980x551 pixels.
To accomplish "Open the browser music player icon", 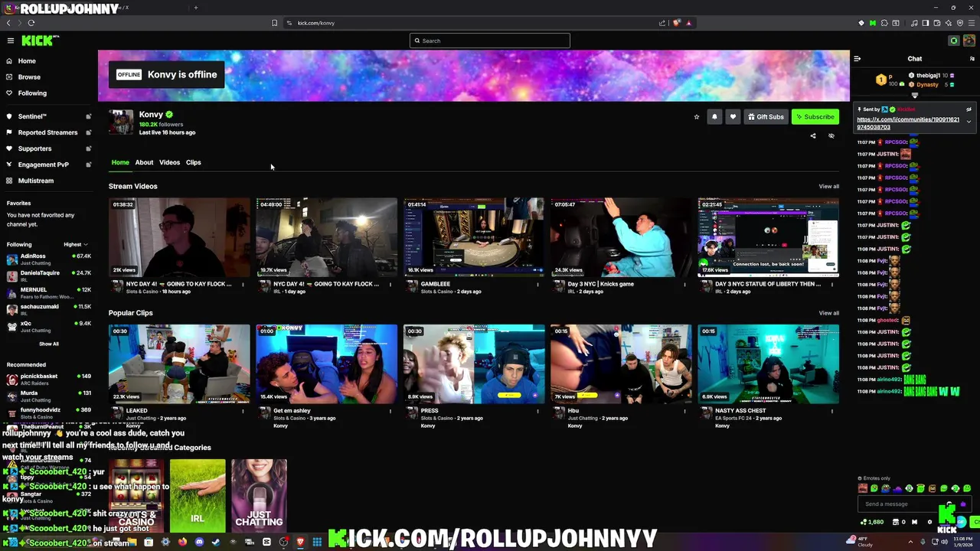I will coord(914,23).
